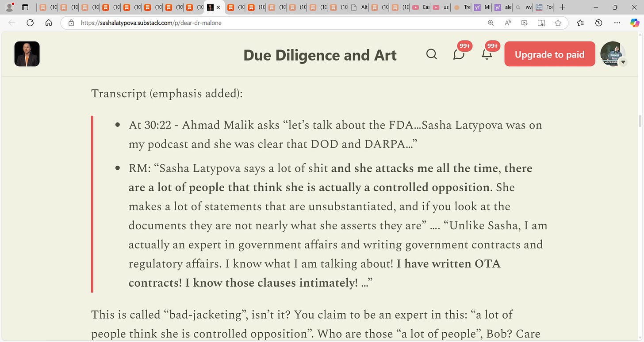
Task: Click the video enhancement icon in address bar
Action: tap(525, 23)
